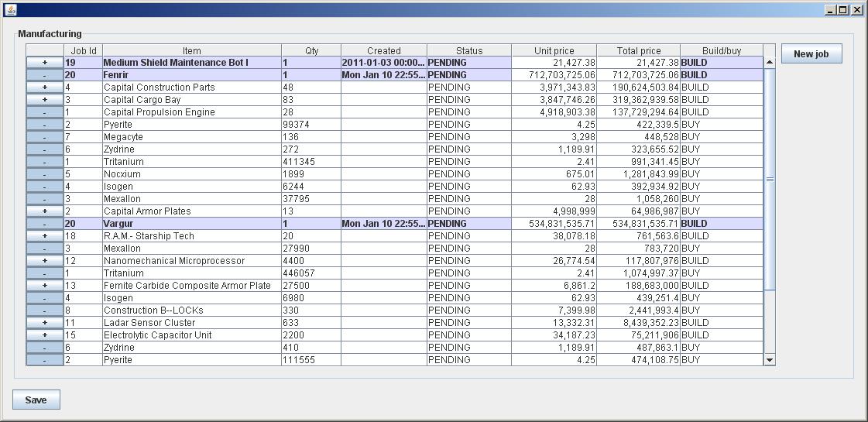Click the vertical scrollbar thumb
Screen dimensions: 868x422
point(770,179)
